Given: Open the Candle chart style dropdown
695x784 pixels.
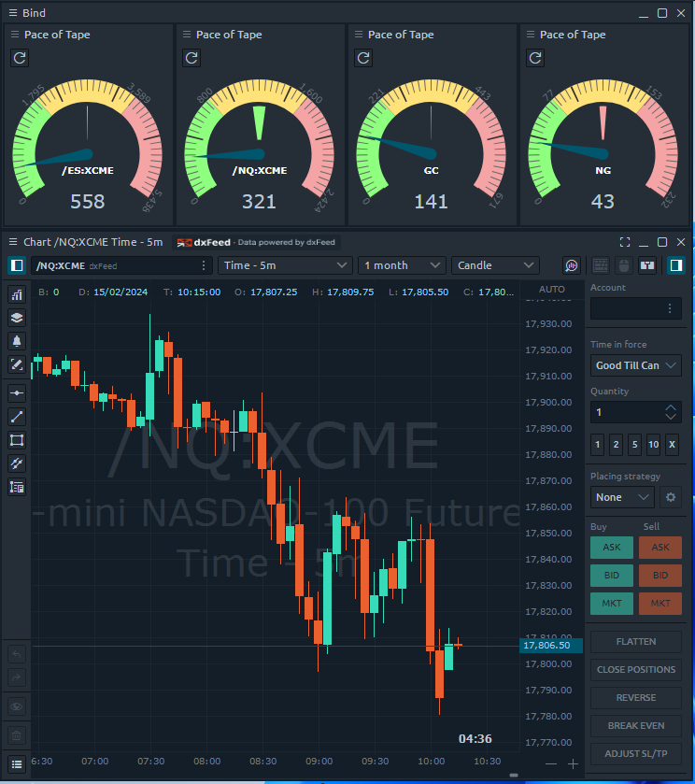Looking at the screenshot, I should [494, 265].
